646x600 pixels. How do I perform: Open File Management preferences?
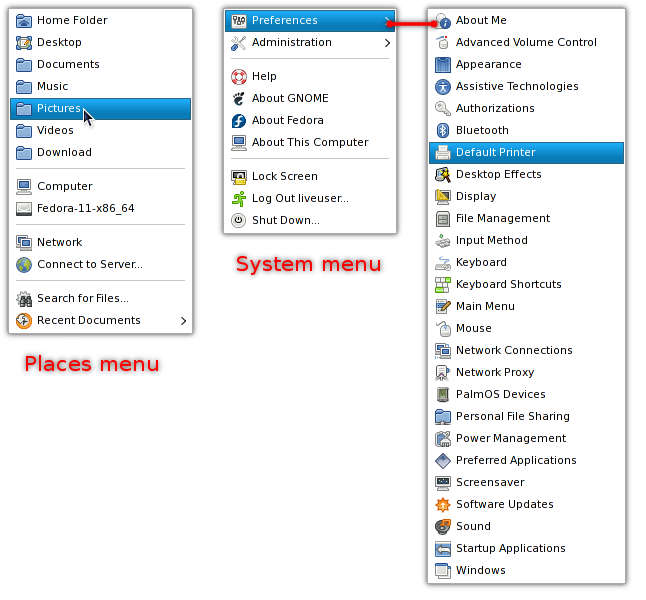tap(527, 218)
